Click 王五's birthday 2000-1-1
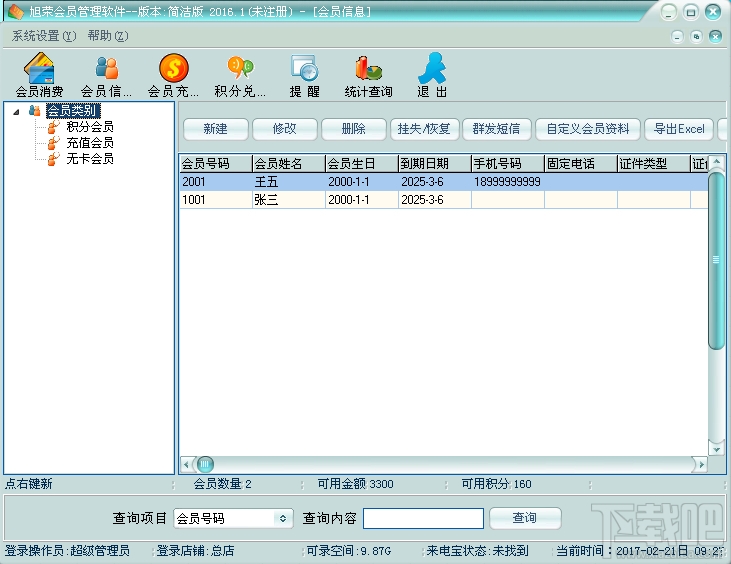 [x=362, y=182]
